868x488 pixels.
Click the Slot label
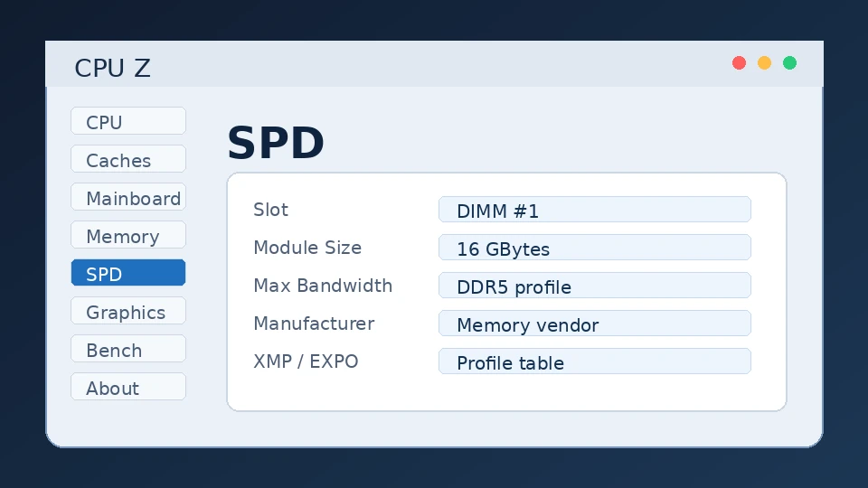click(x=270, y=210)
